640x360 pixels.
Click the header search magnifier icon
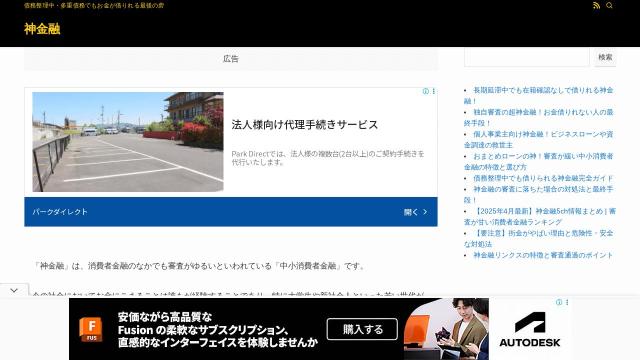click(x=609, y=5)
